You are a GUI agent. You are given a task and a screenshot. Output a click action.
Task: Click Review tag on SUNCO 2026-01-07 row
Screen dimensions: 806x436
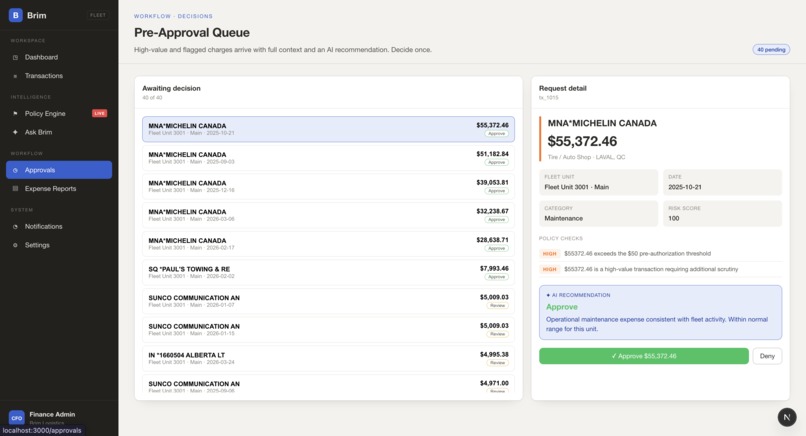[x=498, y=305]
